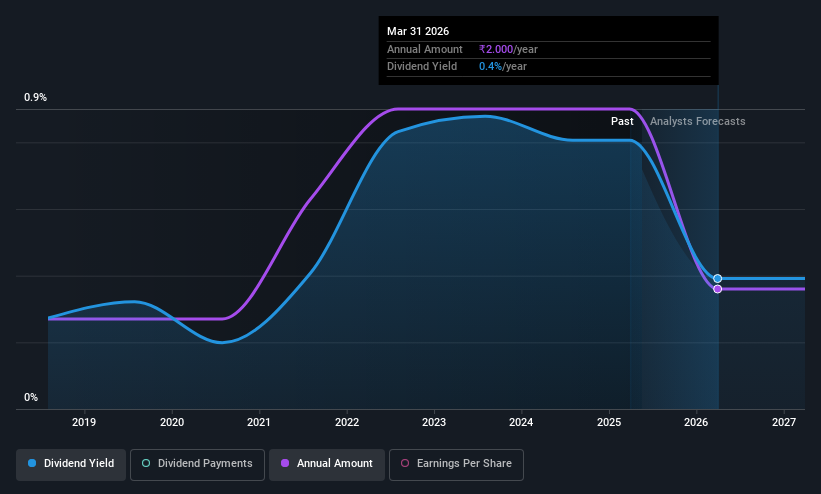Click the Past label on chart
Viewport: 821px width, 494px height.
(622, 122)
